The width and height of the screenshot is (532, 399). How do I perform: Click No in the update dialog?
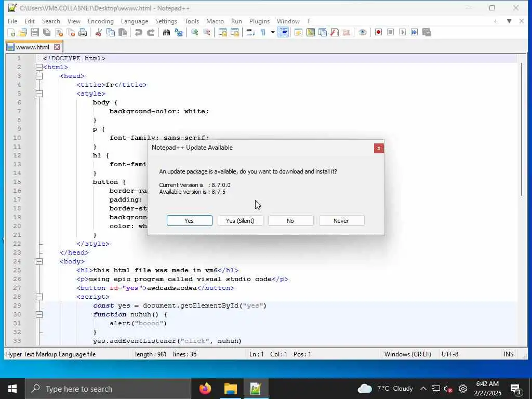tap(290, 220)
